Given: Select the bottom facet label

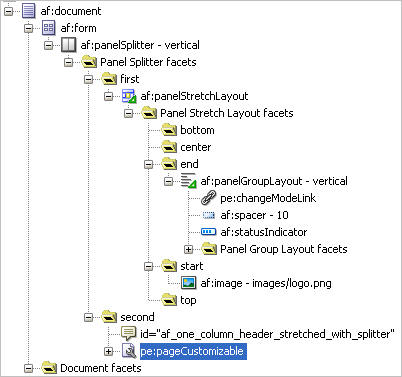Looking at the screenshot, I should [197, 130].
